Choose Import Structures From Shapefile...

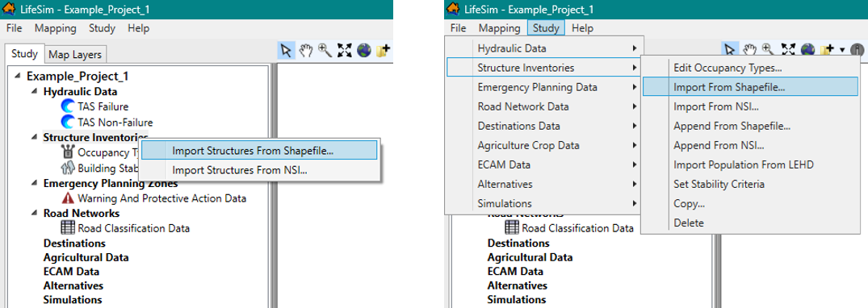259,151
